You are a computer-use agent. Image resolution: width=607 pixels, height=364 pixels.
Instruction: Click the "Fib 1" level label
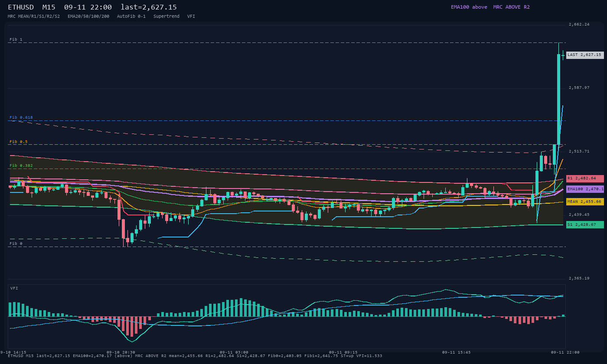(16, 39)
